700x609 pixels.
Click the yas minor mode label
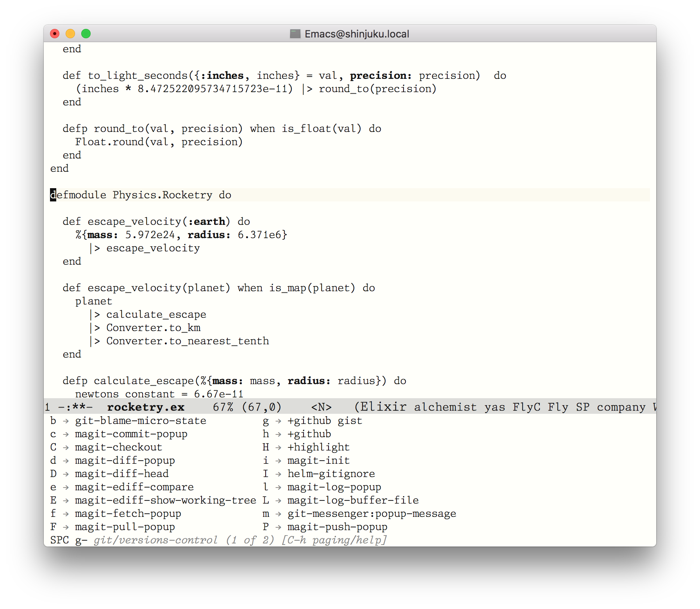[495, 407]
